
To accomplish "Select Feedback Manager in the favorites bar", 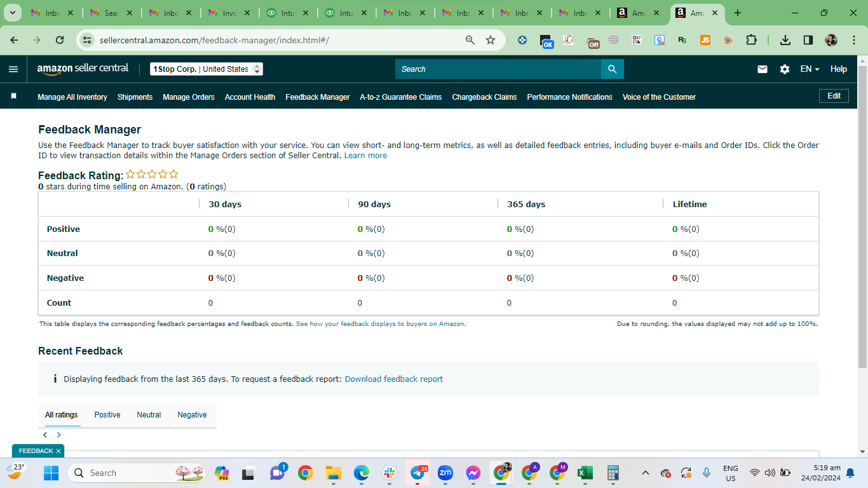I will pyautogui.click(x=318, y=97).
